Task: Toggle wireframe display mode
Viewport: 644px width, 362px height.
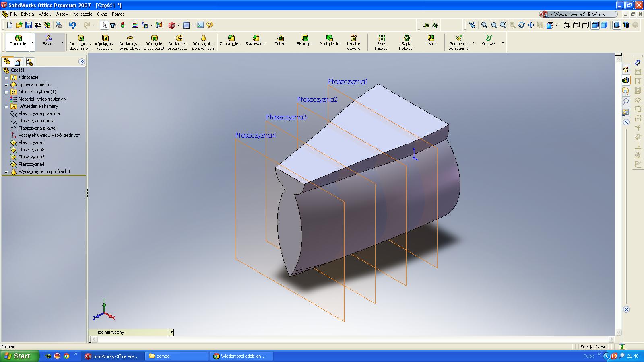Action: 567,25
